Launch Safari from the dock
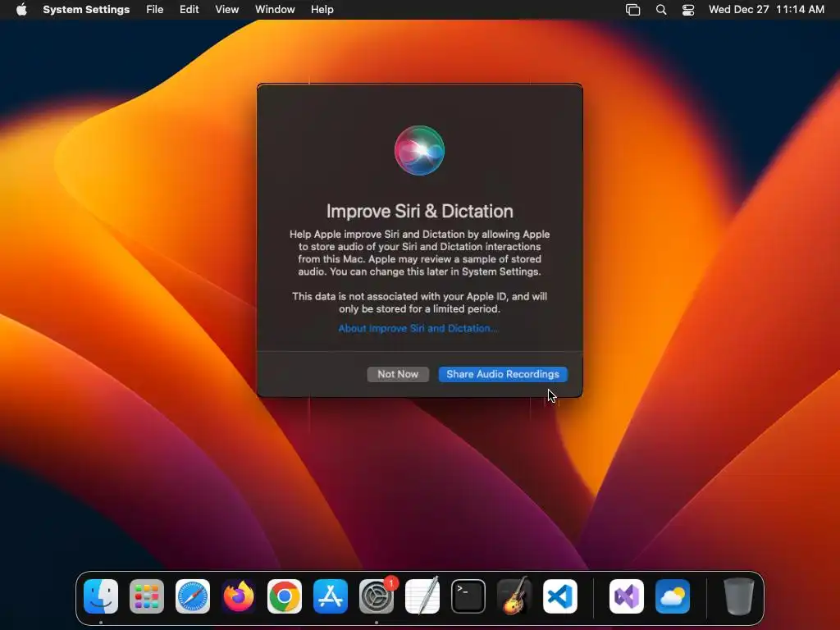Image resolution: width=840 pixels, height=630 pixels. point(193,596)
